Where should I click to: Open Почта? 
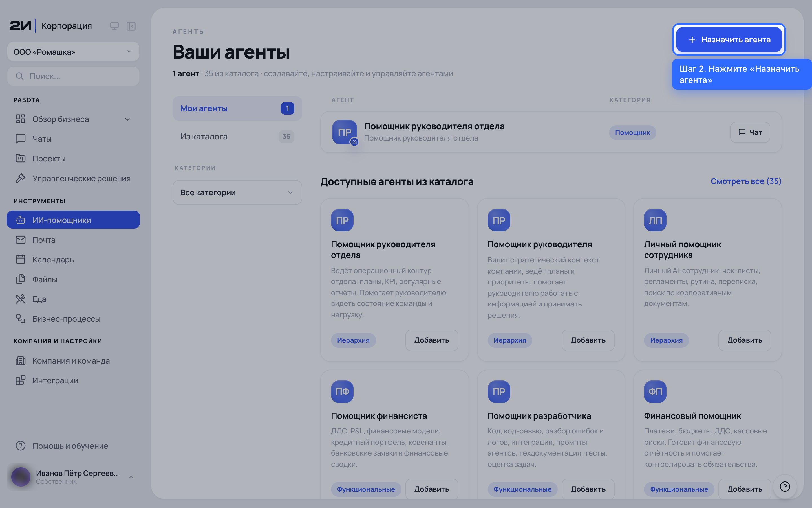(x=73, y=240)
